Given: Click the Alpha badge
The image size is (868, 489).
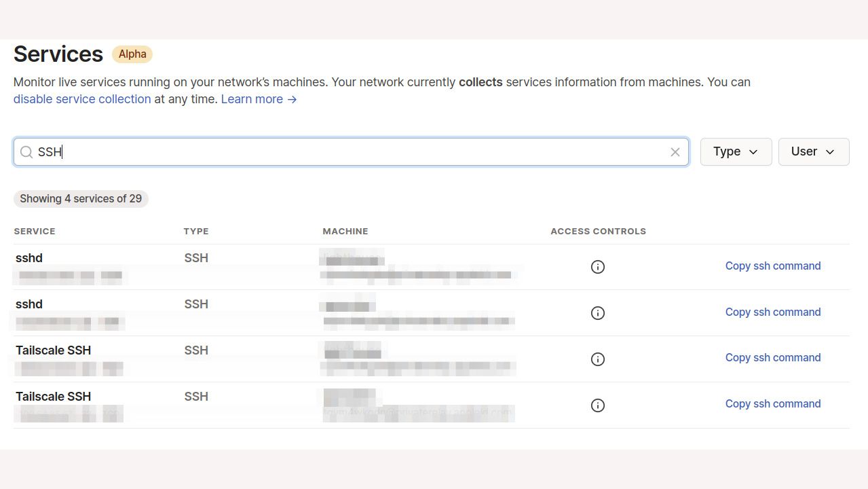Looking at the screenshot, I should click(132, 54).
